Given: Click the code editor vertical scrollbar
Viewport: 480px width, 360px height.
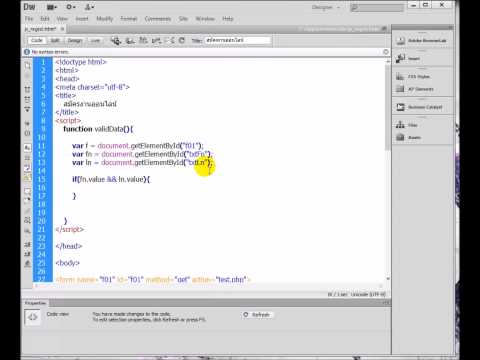Looking at the screenshot, I should [x=388, y=169].
